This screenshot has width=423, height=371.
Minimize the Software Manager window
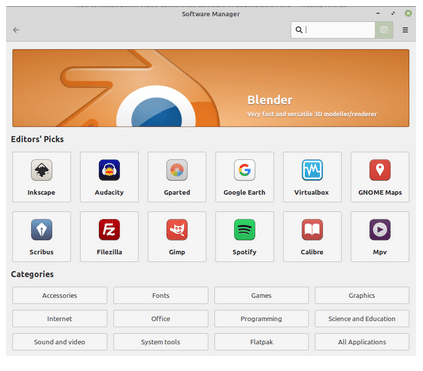tap(378, 13)
